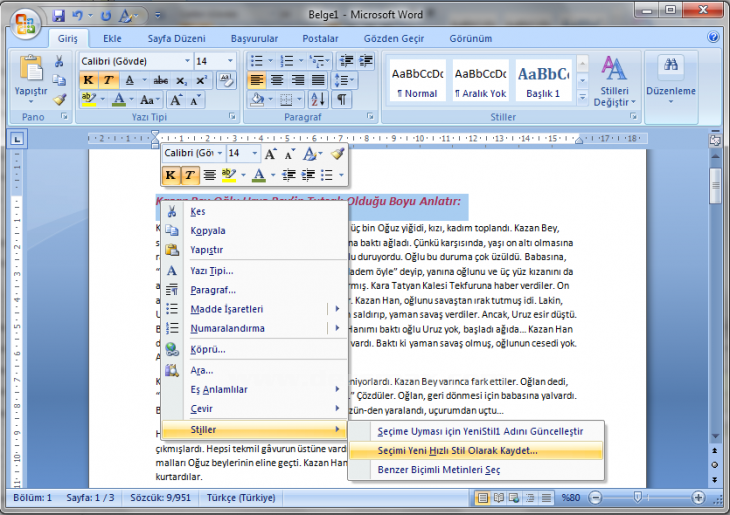
Task: Toggle Italic (T) in mini toolbar
Action: pyautogui.click(x=189, y=175)
